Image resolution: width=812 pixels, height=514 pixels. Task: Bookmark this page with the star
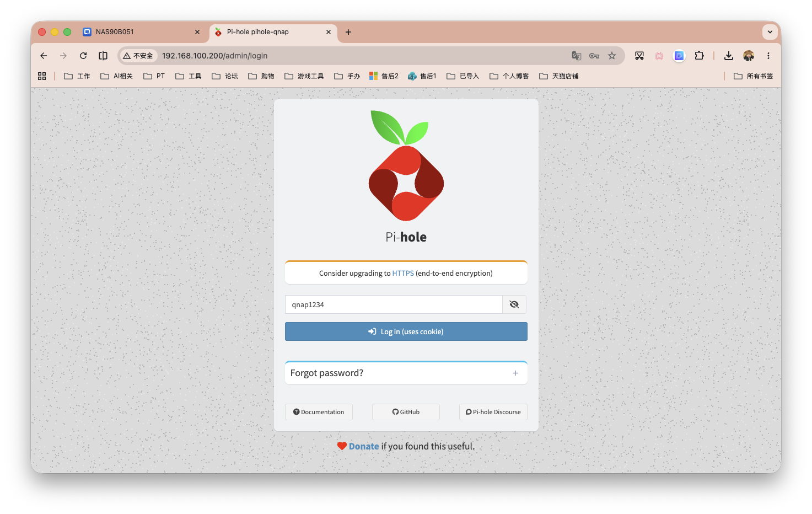(612, 56)
